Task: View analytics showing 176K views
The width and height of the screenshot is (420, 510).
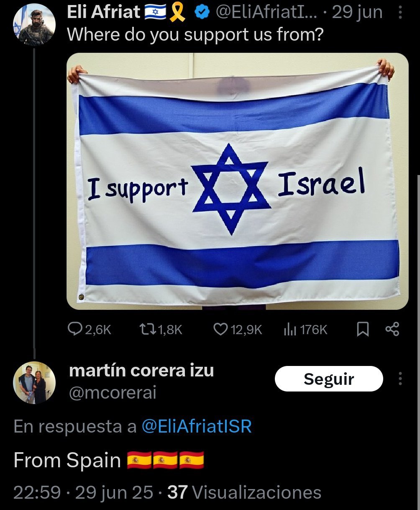Action: tap(305, 330)
